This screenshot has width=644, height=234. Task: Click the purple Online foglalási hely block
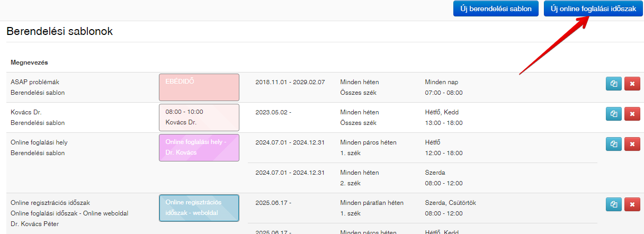coord(199,148)
